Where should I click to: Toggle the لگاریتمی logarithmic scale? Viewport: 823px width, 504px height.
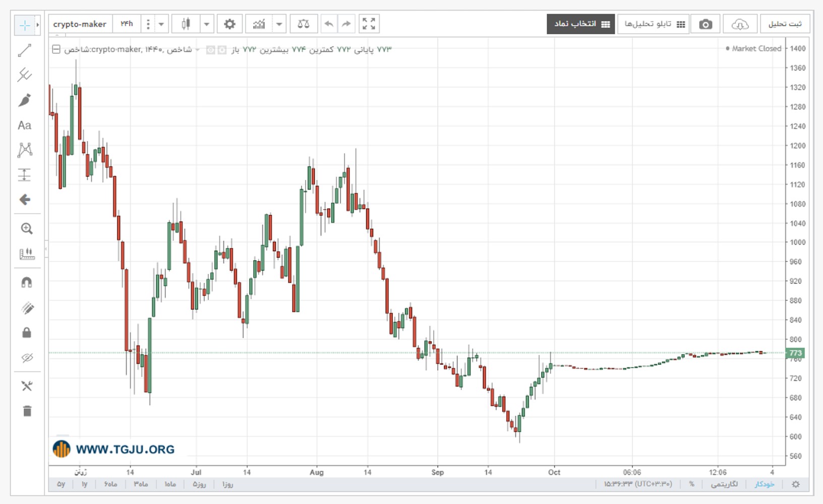coord(724,484)
